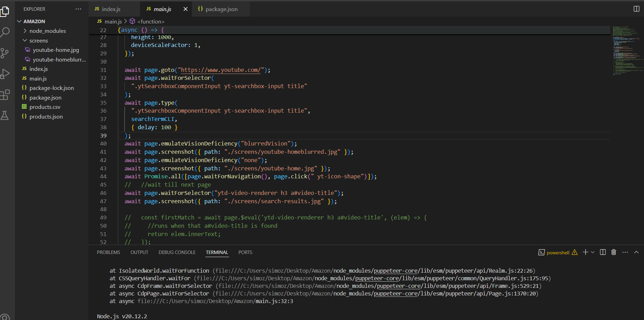This screenshot has height=320, width=644.
Task: Collapse the AMAZON workspace folder
Action: (x=52, y=21)
